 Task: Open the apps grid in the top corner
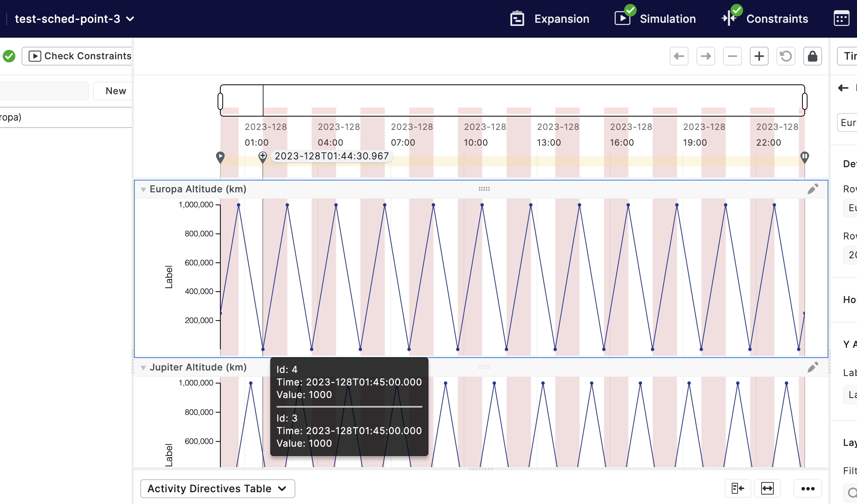pyautogui.click(x=841, y=18)
